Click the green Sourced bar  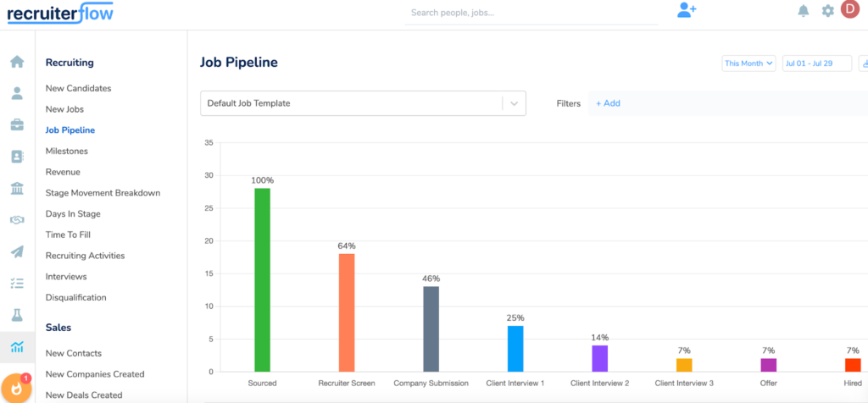[262, 279]
